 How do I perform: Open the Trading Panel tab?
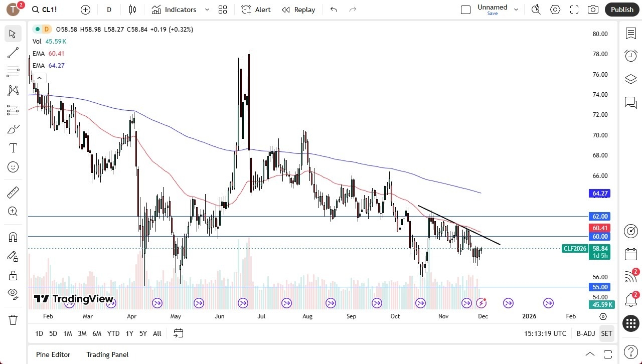[x=107, y=354]
